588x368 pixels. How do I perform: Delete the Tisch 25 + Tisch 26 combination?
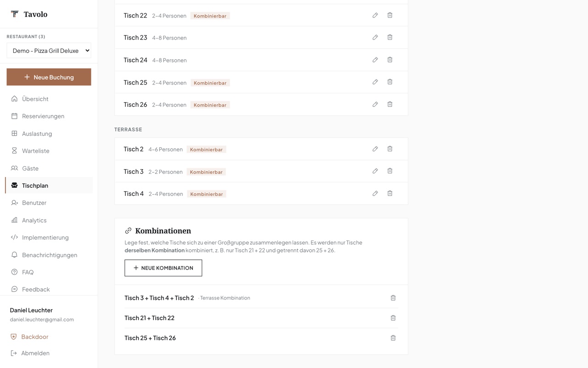tap(393, 338)
